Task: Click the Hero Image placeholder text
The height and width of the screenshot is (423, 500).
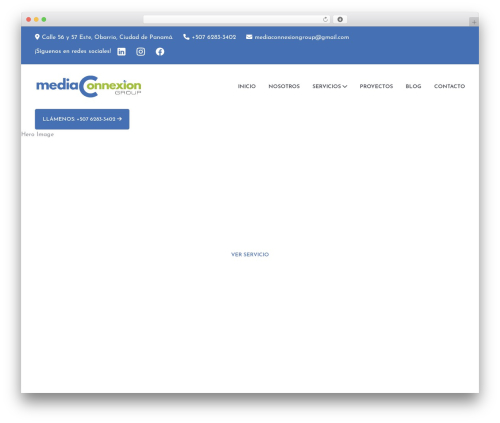Action: [37, 134]
